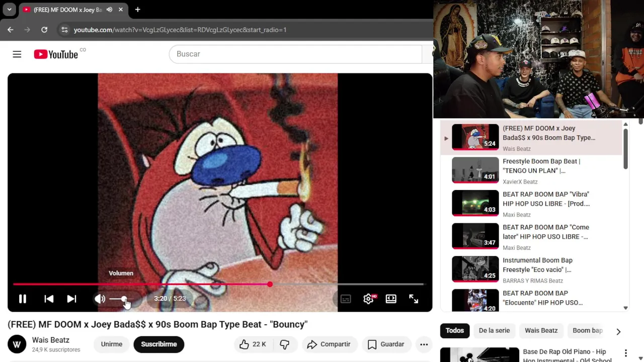Viewport: 644px width, 362px height.
Task: Mute the tab via its audio icon
Action: pos(109,10)
